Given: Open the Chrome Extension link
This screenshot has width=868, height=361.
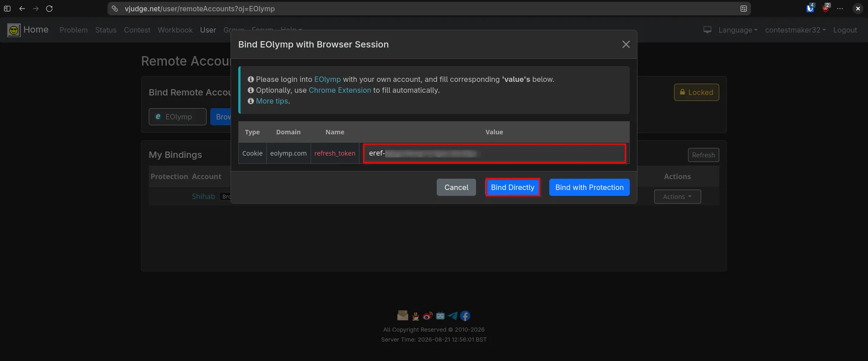Looking at the screenshot, I should coord(340,90).
